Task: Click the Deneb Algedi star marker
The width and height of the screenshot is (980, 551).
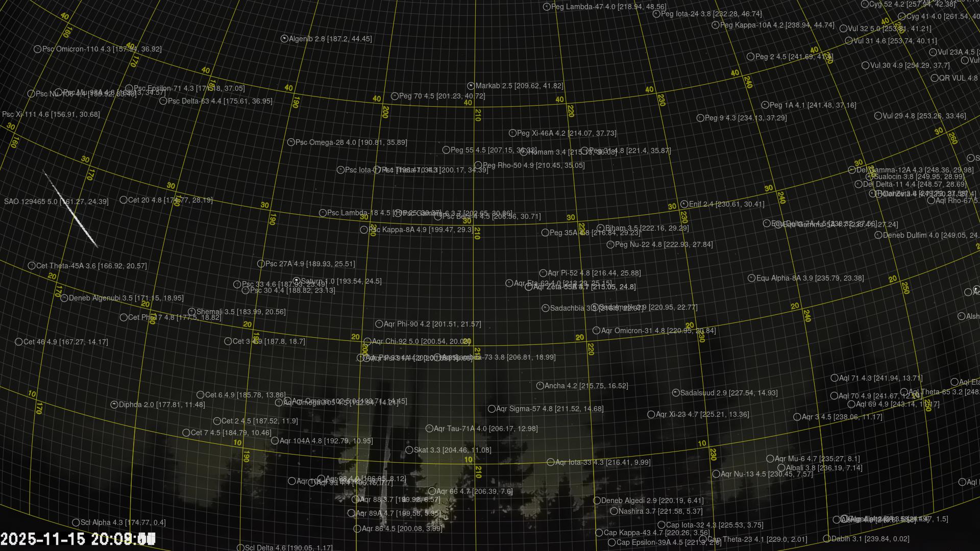Action: click(x=597, y=500)
